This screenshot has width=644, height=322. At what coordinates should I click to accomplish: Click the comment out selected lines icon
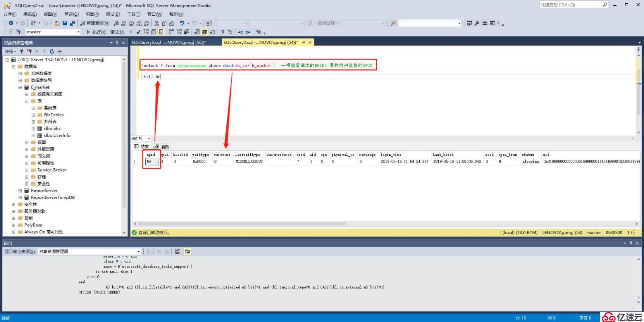click(x=222, y=32)
